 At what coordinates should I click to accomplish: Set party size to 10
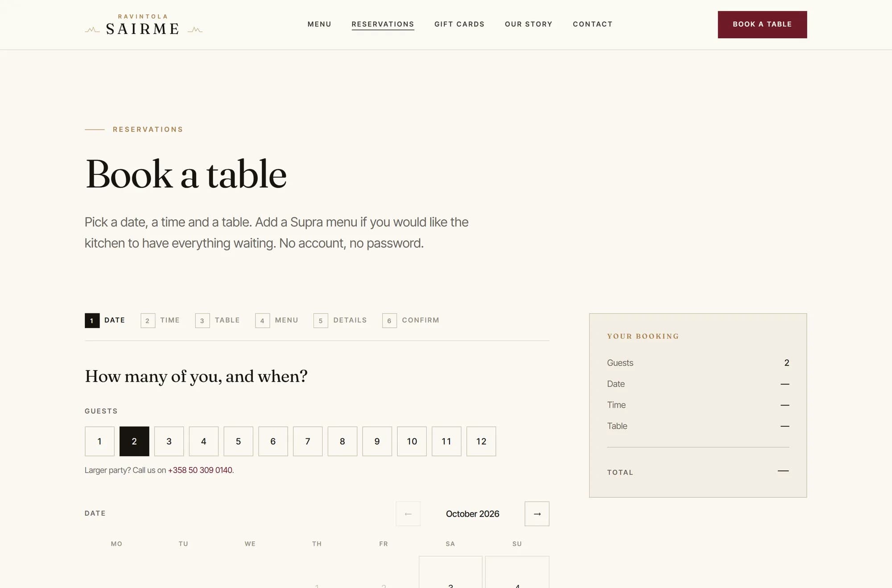tap(412, 441)
